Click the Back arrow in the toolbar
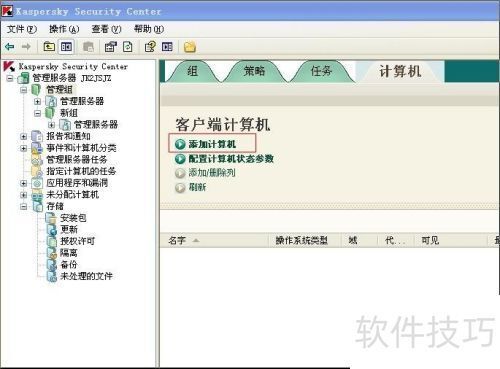The image size is (500, 369). [x=9, y=47]
